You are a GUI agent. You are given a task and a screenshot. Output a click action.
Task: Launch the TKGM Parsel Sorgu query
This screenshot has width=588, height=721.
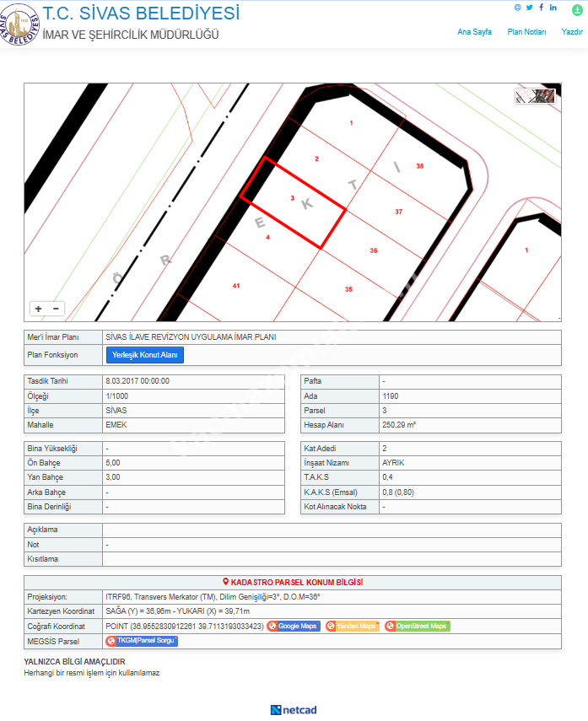(x=142, y=642)
